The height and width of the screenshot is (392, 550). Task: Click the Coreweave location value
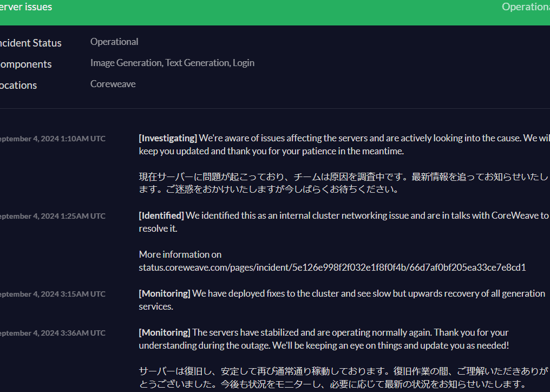(113, 84)
